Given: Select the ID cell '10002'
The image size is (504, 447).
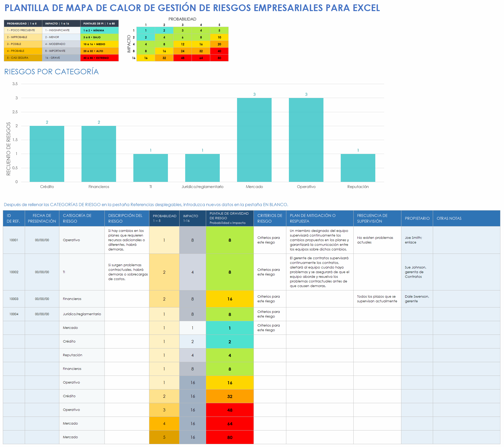Looking at the screenshot, I should (x=14, y=272).
